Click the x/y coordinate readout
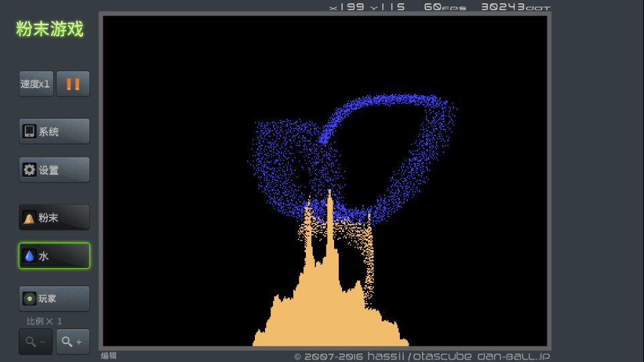This screenshot has height=362, width=644. 367,7
